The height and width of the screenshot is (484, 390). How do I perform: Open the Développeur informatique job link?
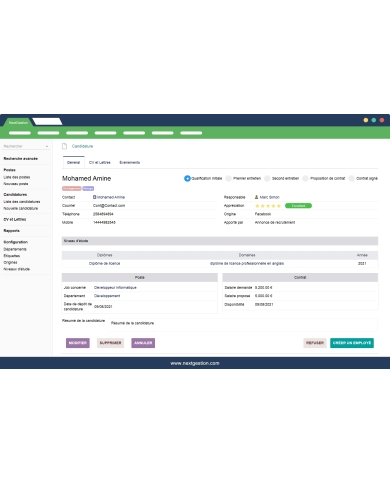pos(115,287)
